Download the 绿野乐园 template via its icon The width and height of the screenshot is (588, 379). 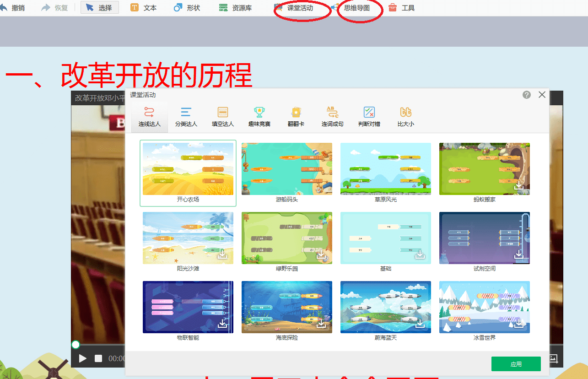point(321,254)
